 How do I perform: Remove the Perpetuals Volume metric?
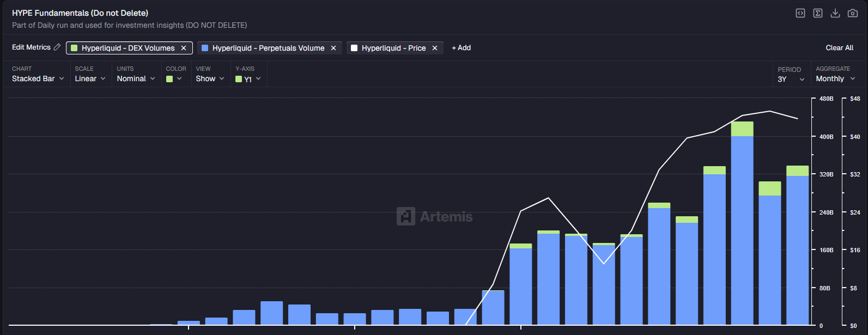tap(333, 48)
